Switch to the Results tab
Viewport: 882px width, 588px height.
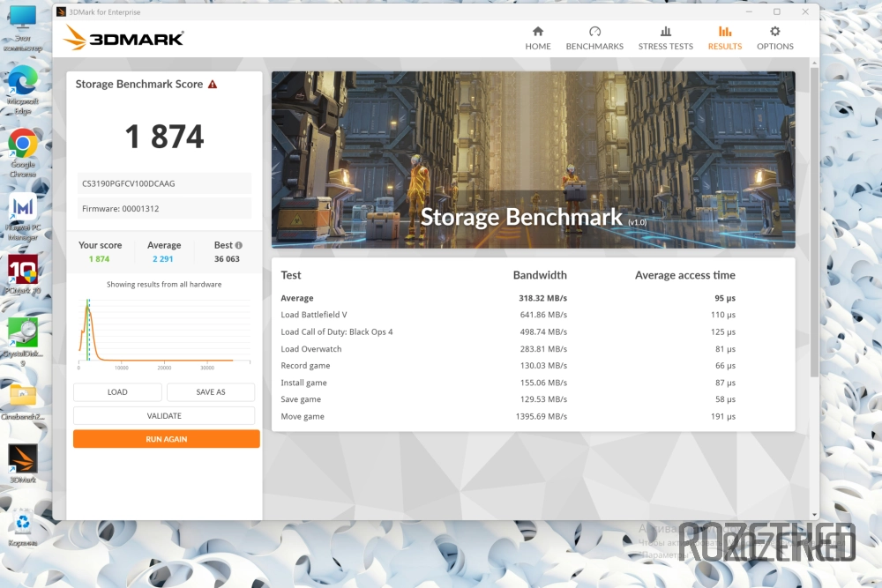pos(724,38)
